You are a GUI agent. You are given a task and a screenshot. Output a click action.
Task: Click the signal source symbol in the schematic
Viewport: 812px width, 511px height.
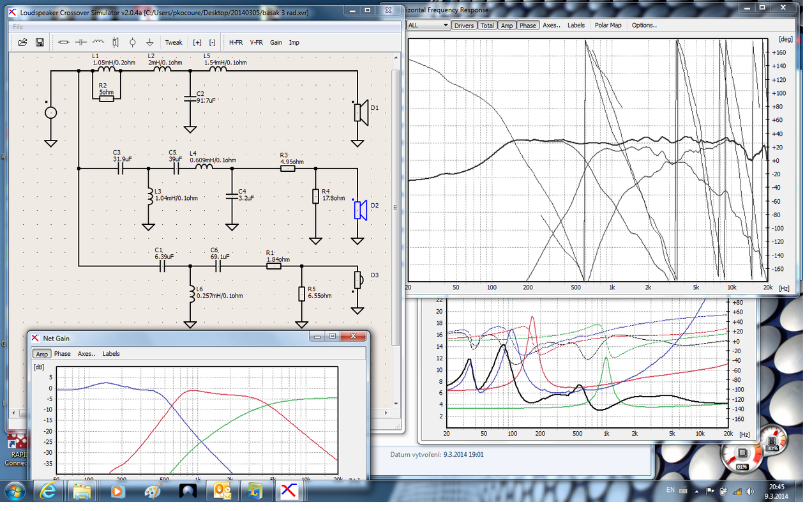50,112
